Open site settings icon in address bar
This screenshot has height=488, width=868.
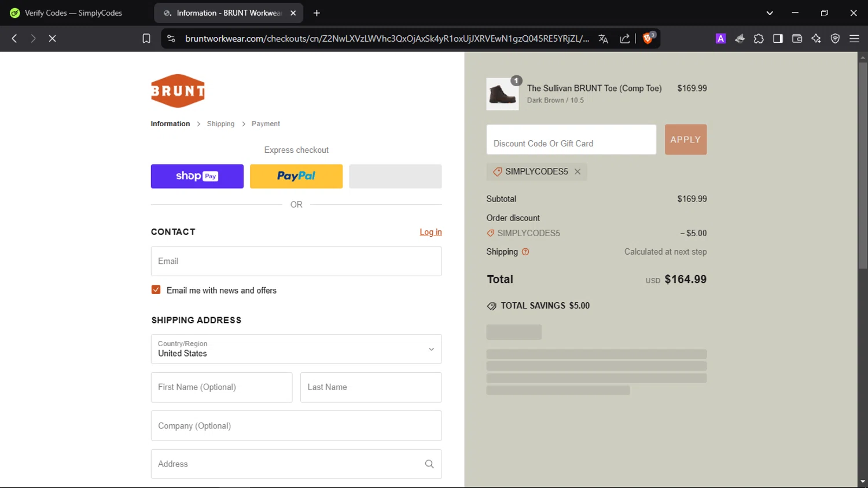tap(171, 38)
